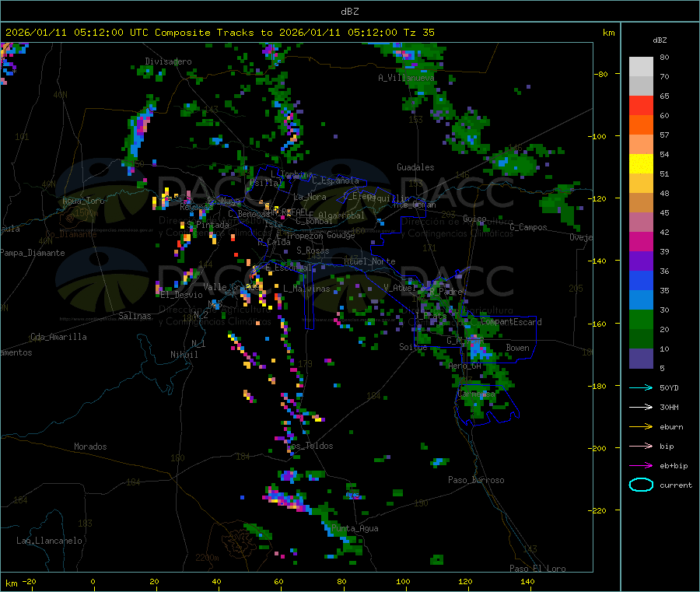Image resolution: width=700 pixels, height=592 pixels.
Task: Click the Nihuil map label
Action: (184, 355)
